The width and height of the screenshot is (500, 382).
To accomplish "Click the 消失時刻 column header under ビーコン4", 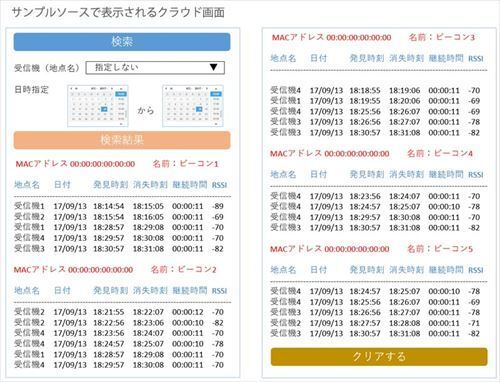I will coord(406,174).
